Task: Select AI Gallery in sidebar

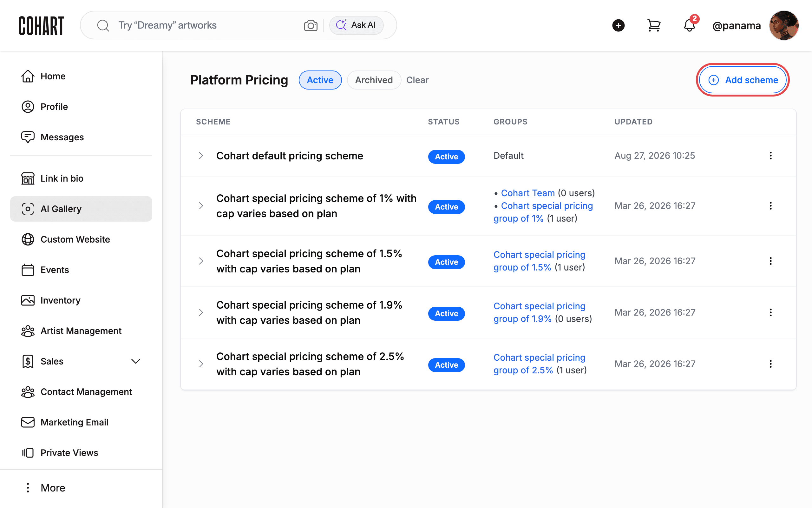Action: 81,209
